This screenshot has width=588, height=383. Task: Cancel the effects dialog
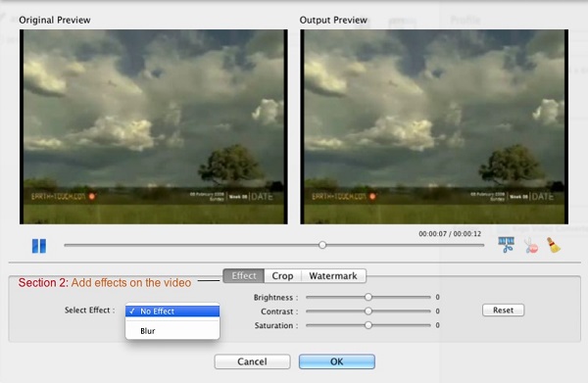click(252, 361)
